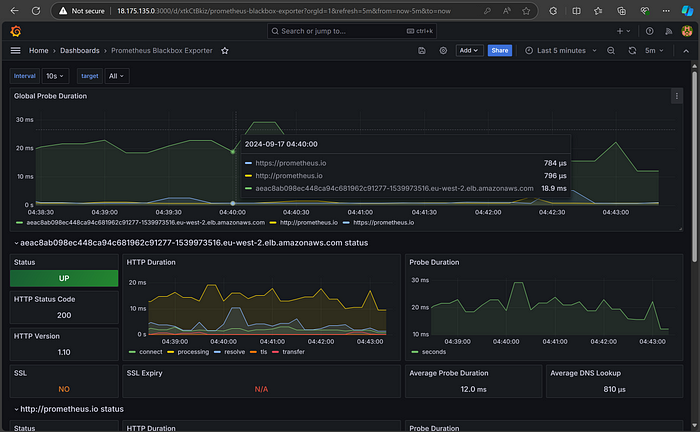Toggle read aloud icon in address bar
Viewport: 700px width, 432px height.
point(507,11)
